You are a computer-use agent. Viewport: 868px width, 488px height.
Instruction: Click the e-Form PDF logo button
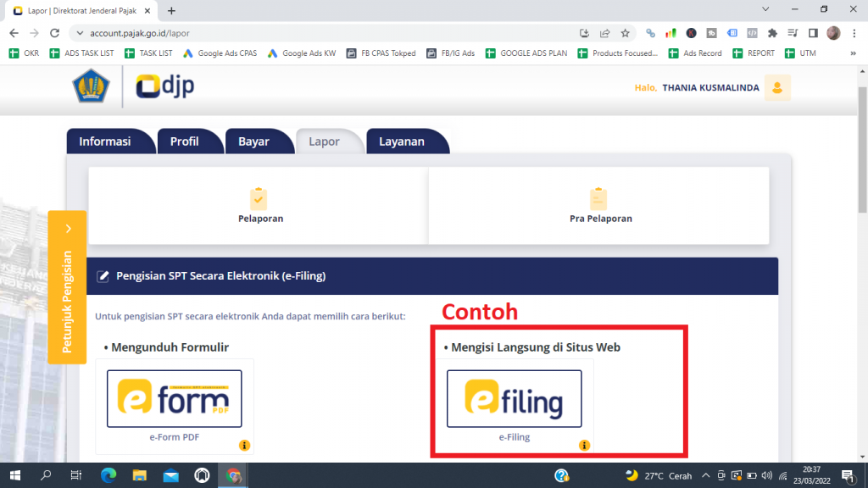point(174,398)
